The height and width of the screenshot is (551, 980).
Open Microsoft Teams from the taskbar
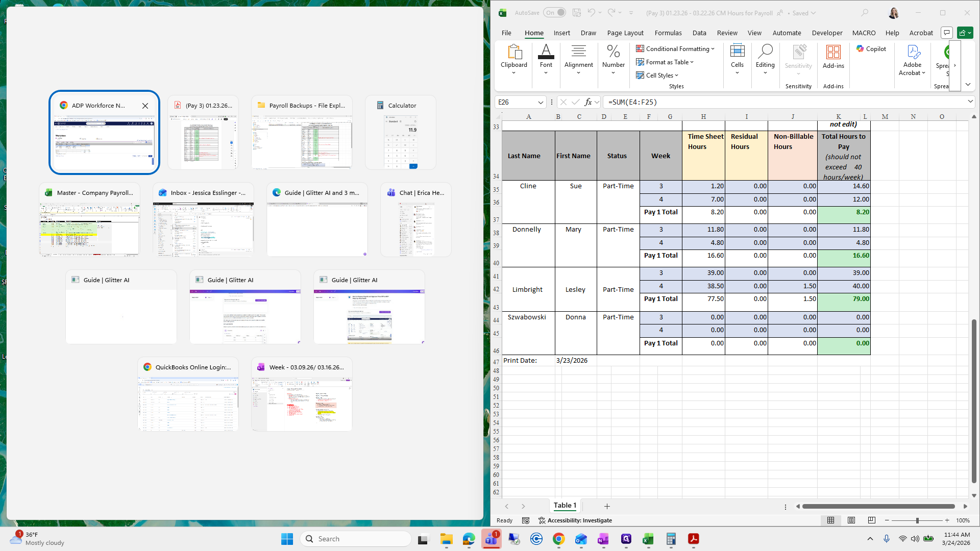point(491,539)
